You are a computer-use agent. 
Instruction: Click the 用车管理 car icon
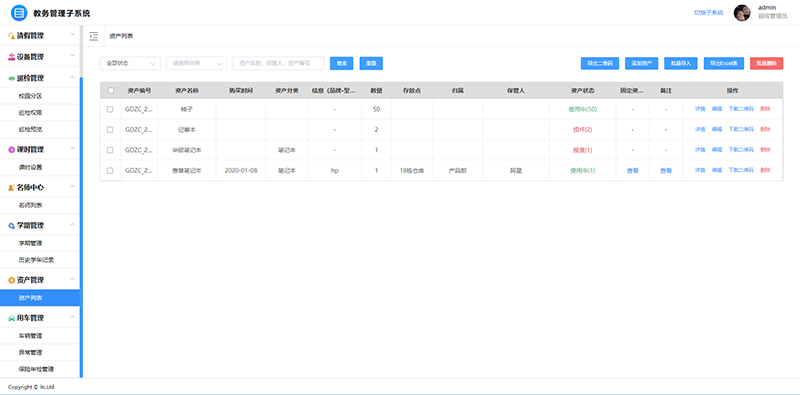tap(11, 318)
